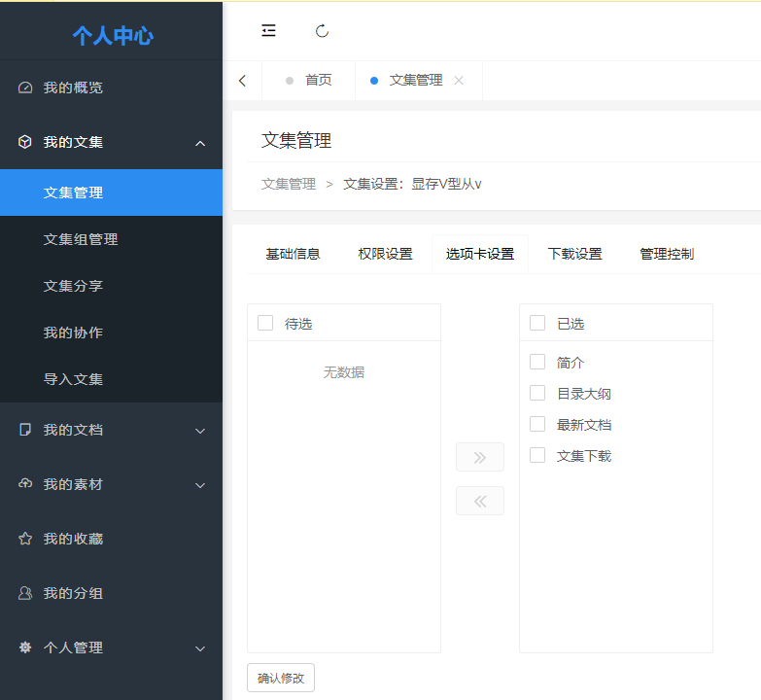761x700 pixels.
Task: Collapse the sidebar with the fold icon
Action: [x=268, y=31]
